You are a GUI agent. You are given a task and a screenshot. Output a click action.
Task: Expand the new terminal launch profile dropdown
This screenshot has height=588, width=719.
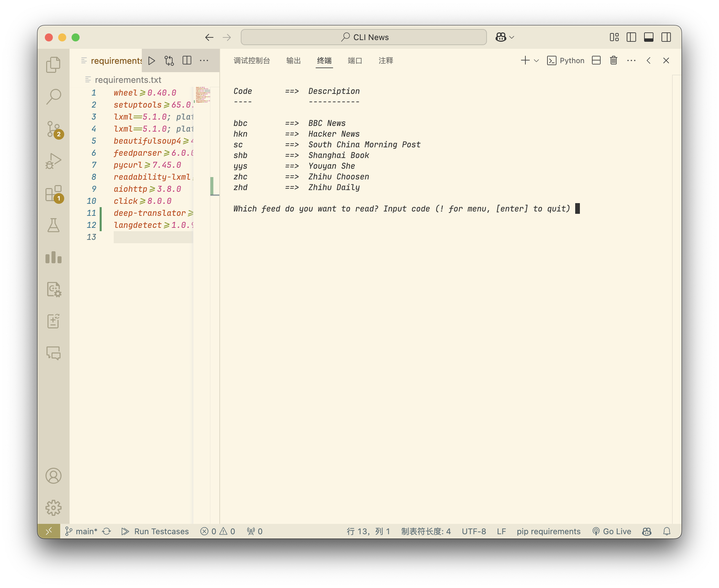click(536, 60)
